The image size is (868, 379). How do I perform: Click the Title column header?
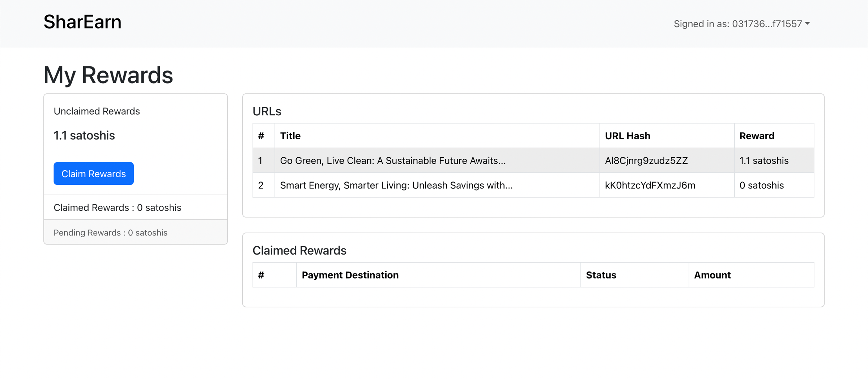pos(290,136)
